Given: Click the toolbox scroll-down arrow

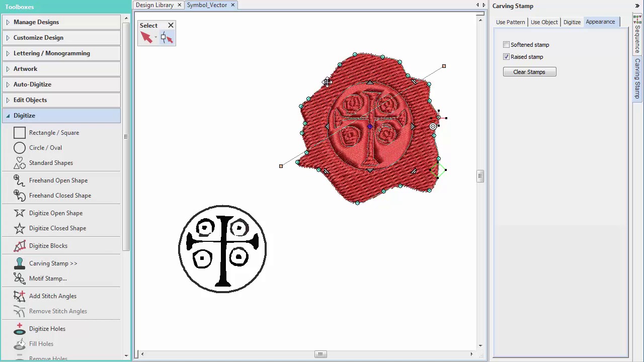Looking at the screenshot, I should [x=126, y=356].
